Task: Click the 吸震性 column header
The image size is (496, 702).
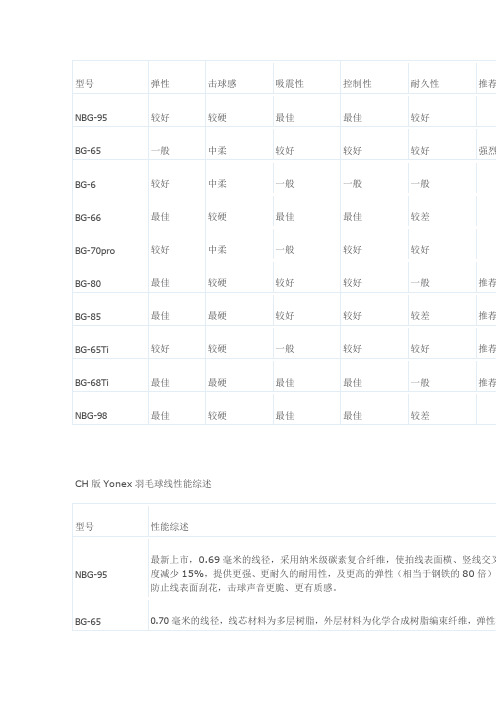Action: point(290,84)
